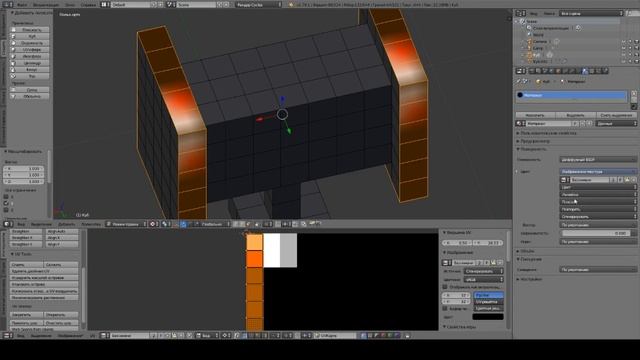Open the 'Справка' menu
Viewport: 640px width, 360px height.
coord(88,4)
